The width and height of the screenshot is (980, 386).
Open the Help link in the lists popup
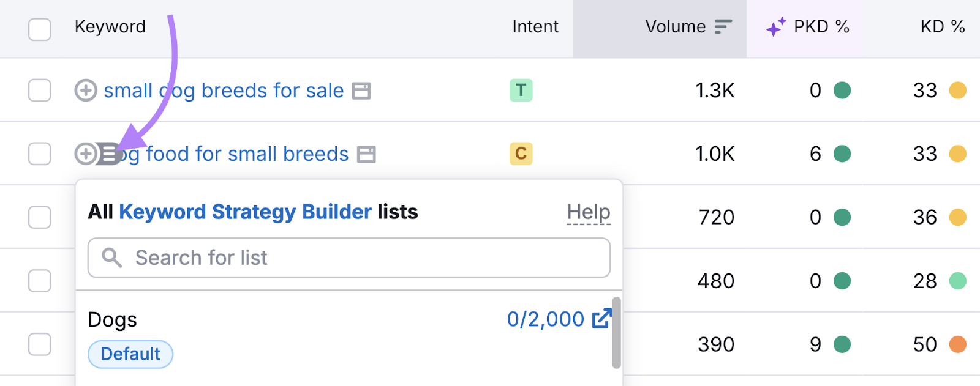click(587, 212)
